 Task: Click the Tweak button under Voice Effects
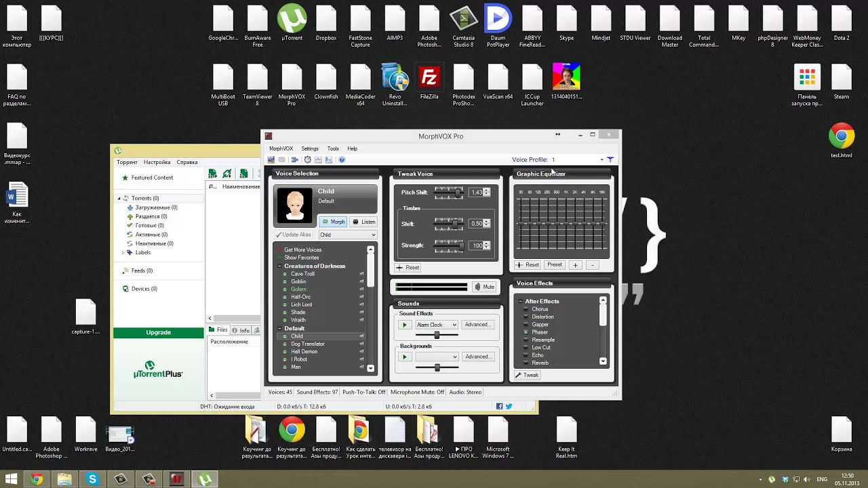pos(527,375)
